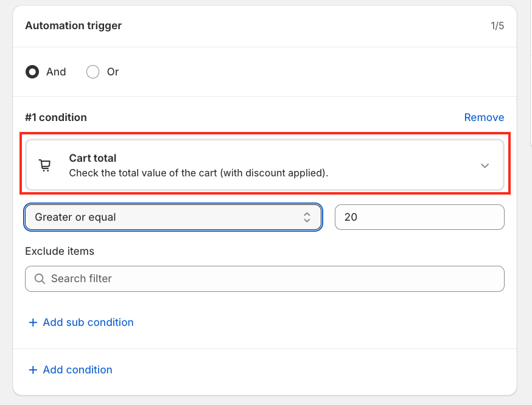This screenshot has width=532, height=405.
Task: Remove the #1 condition
Action: click(x=484, y=117)
